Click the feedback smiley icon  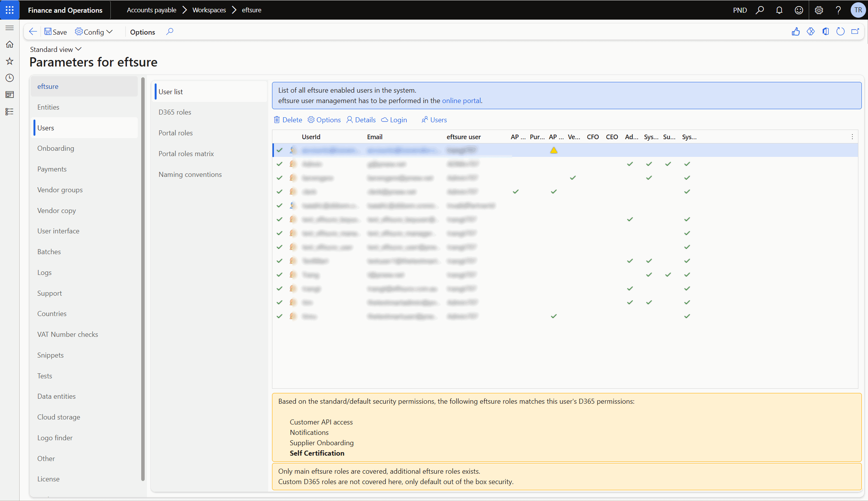pos(799,10)
